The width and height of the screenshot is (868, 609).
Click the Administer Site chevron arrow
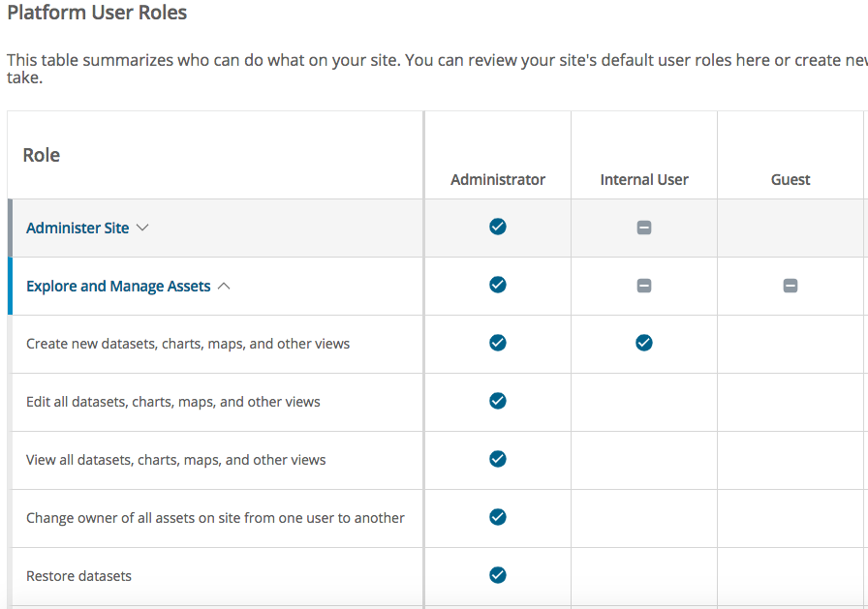[x=142, y=228]
